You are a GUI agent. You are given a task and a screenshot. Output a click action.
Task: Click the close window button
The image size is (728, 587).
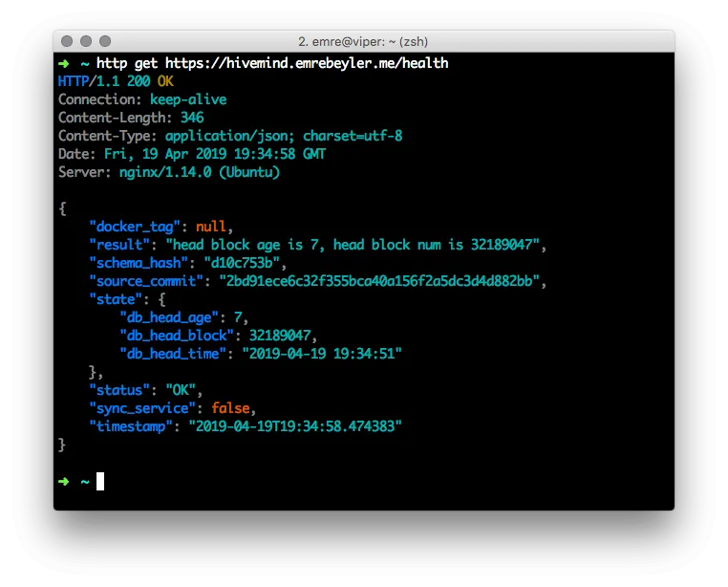pyautogui.click(x=67, y=41)
